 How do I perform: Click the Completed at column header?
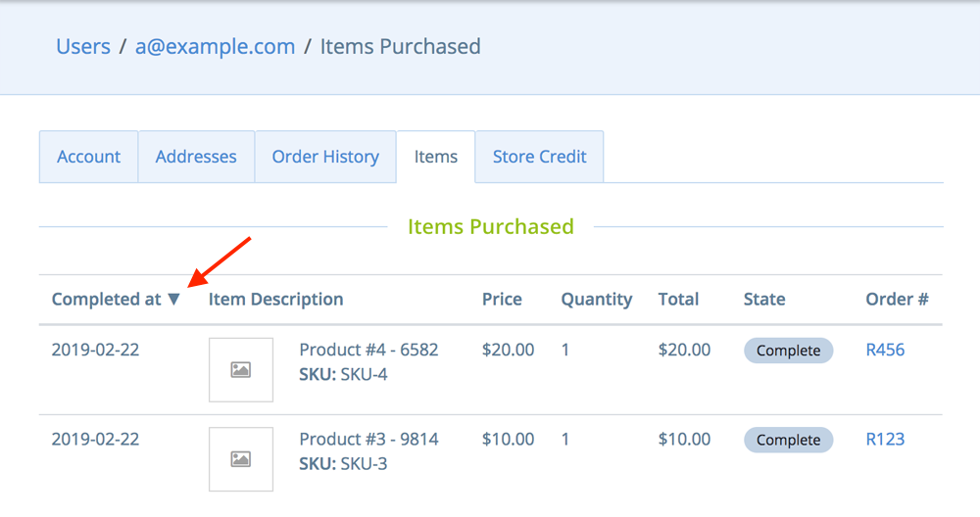[106, 300]
